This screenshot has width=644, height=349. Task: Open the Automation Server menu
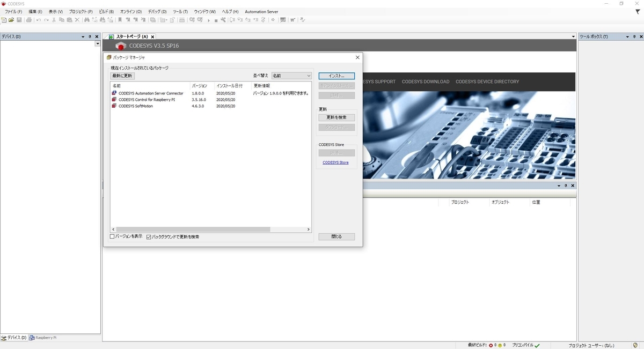click(x=261, y=11)
